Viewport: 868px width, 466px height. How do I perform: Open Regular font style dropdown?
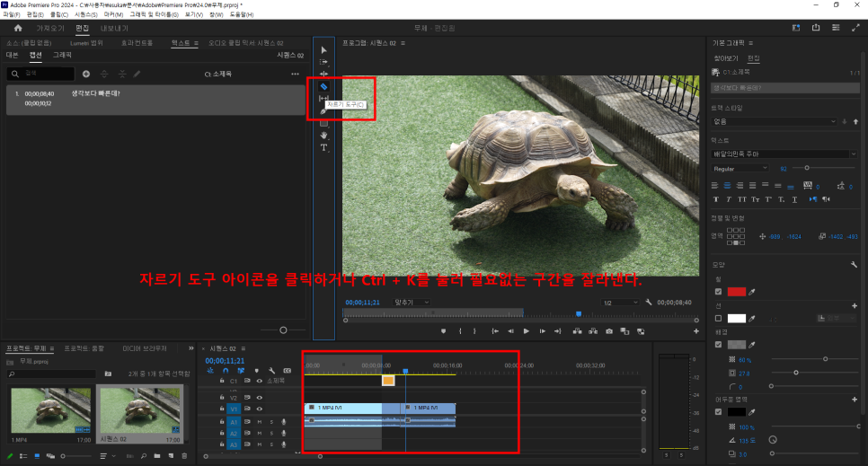[740, 168]
